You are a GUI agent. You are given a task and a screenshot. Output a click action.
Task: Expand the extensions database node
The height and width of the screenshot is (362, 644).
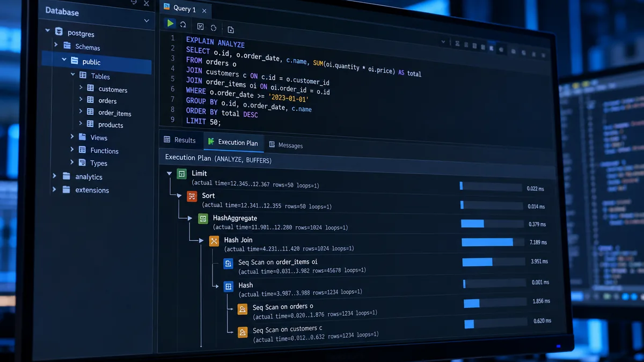tap(54, 189)
